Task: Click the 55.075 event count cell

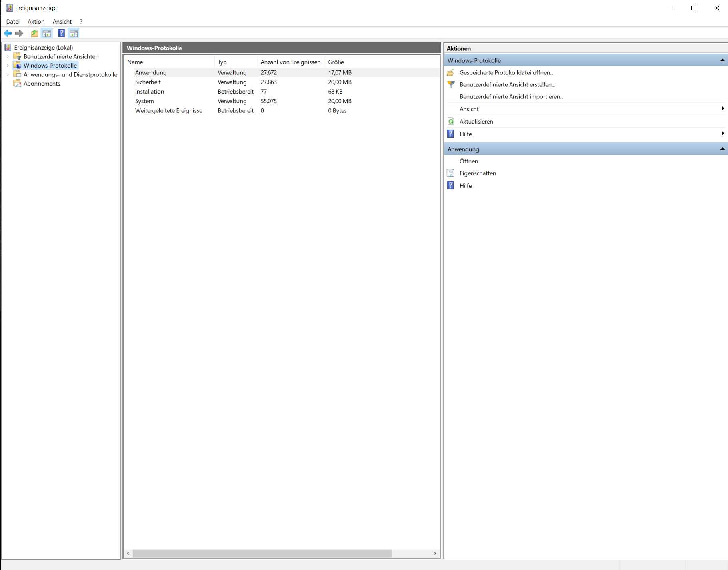Action: click(268, 101)
